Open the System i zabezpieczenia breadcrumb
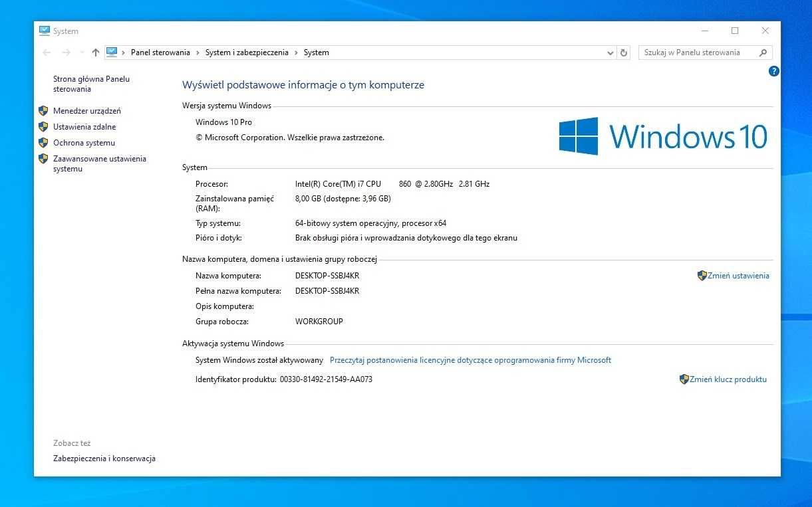 coord(247,52)
